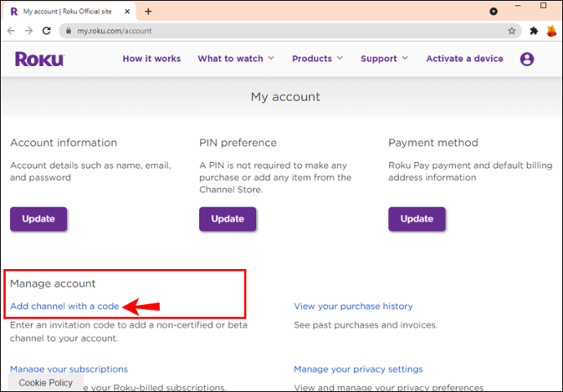Close the My account browser tab

(127, 11)
